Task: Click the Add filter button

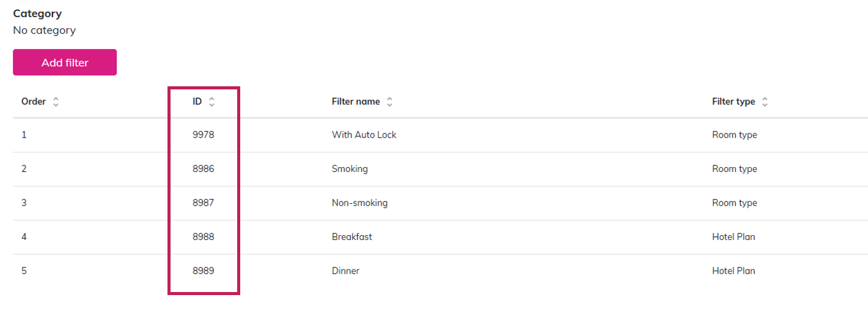Action: click(65, 62)
